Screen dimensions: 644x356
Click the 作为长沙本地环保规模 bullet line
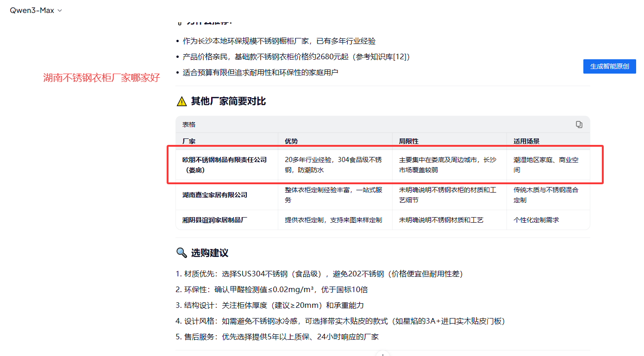point(279,41)
